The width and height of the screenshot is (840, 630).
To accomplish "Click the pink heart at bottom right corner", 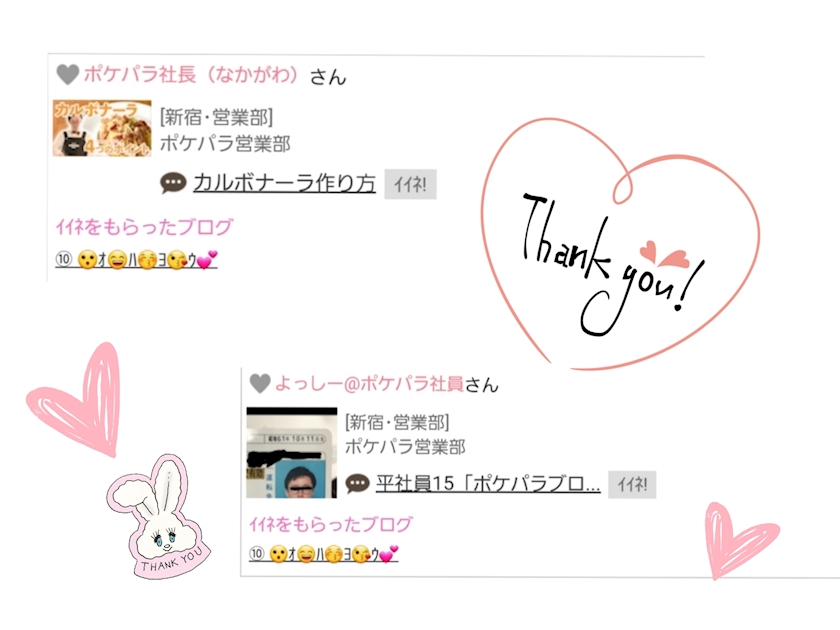I will (x=738, y=539).
